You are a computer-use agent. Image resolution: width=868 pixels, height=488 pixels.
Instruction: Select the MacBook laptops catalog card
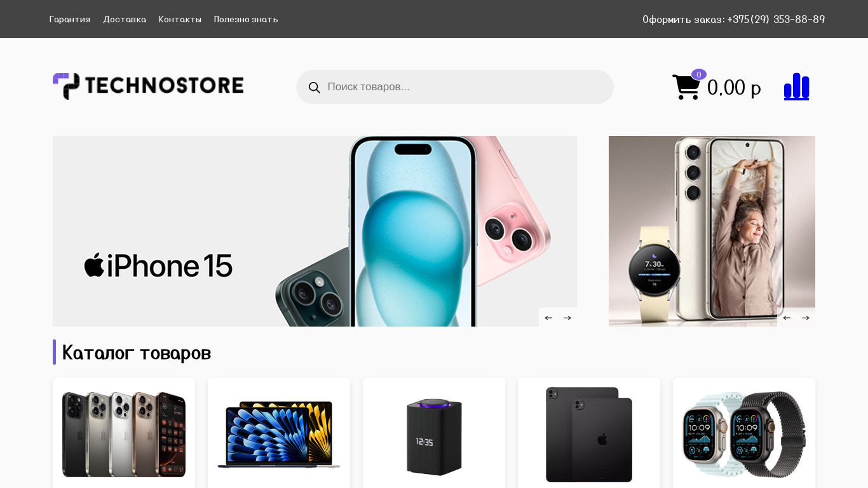(279, 434)
